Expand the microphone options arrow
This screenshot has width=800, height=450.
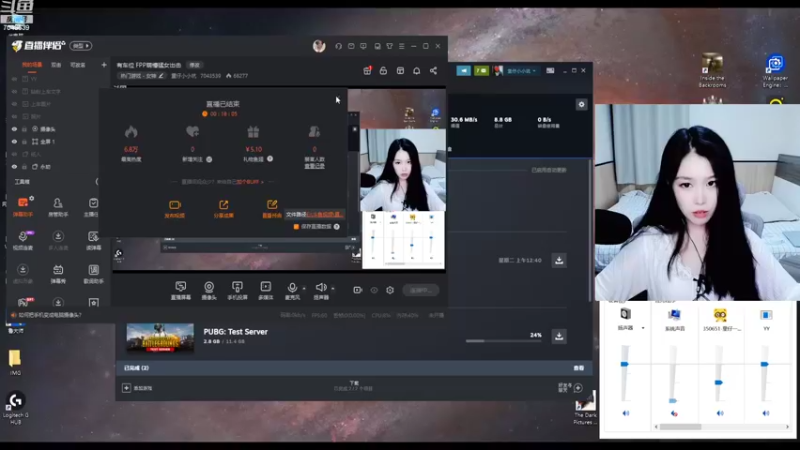pos(304,288)
